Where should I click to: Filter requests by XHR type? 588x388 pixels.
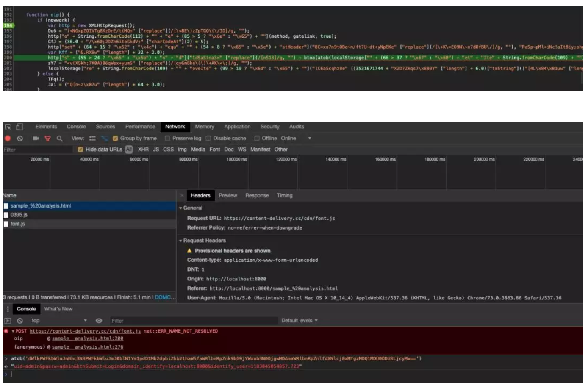tap(143, 150)
